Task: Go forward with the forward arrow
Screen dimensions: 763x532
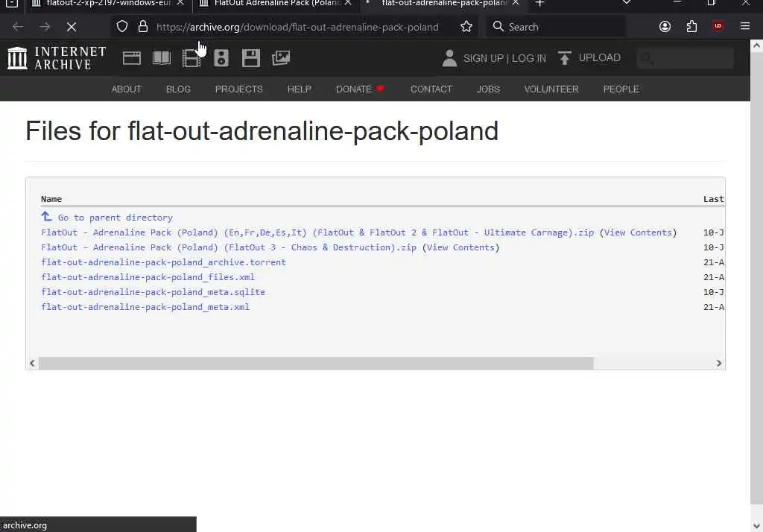Action: (x=45, y=27)
